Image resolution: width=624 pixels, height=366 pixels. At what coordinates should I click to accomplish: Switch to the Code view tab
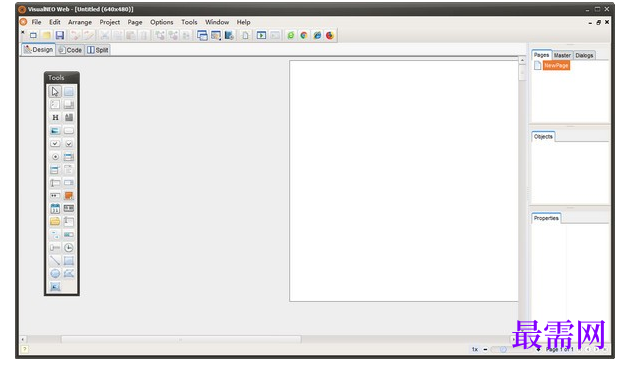[x=70, y=50]
